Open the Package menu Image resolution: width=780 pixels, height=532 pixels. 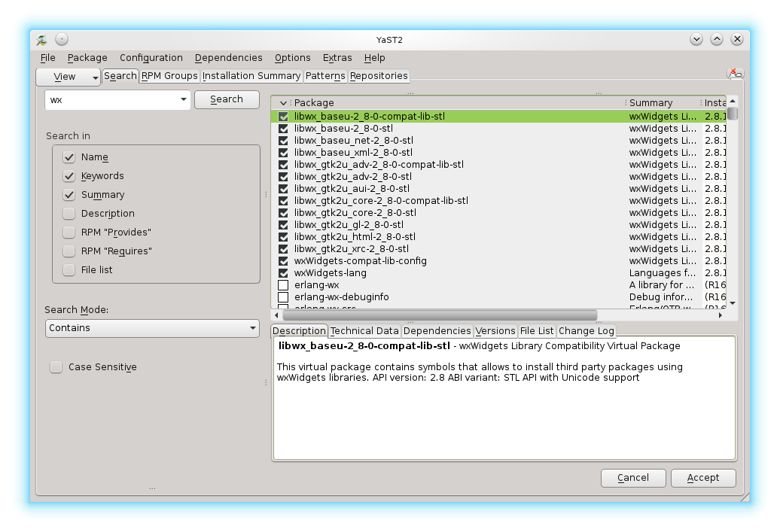pyautogui.click(x=87, y=58)
